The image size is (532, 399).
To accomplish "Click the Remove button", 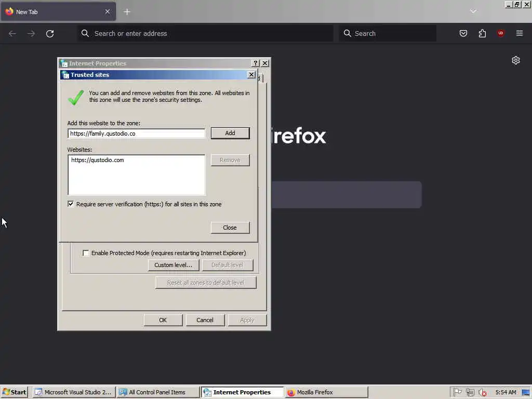I will pyautogui.click(x=230, y=160).
